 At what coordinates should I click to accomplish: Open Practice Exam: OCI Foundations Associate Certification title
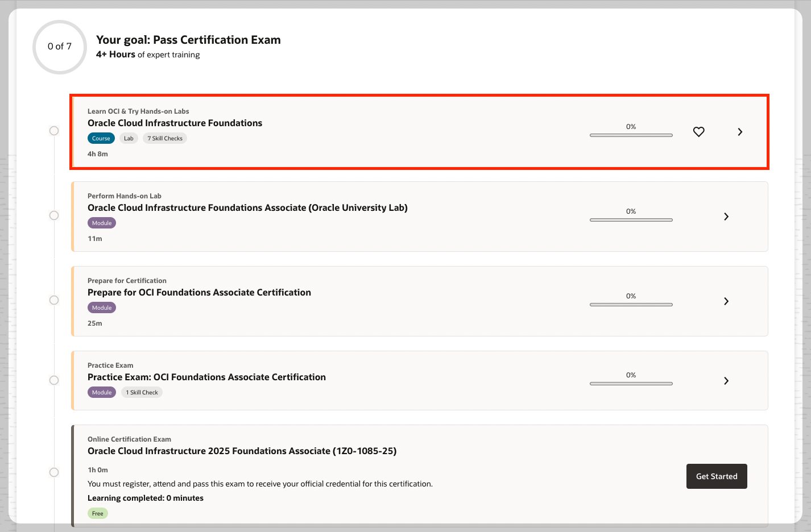(x=206, y=377)
